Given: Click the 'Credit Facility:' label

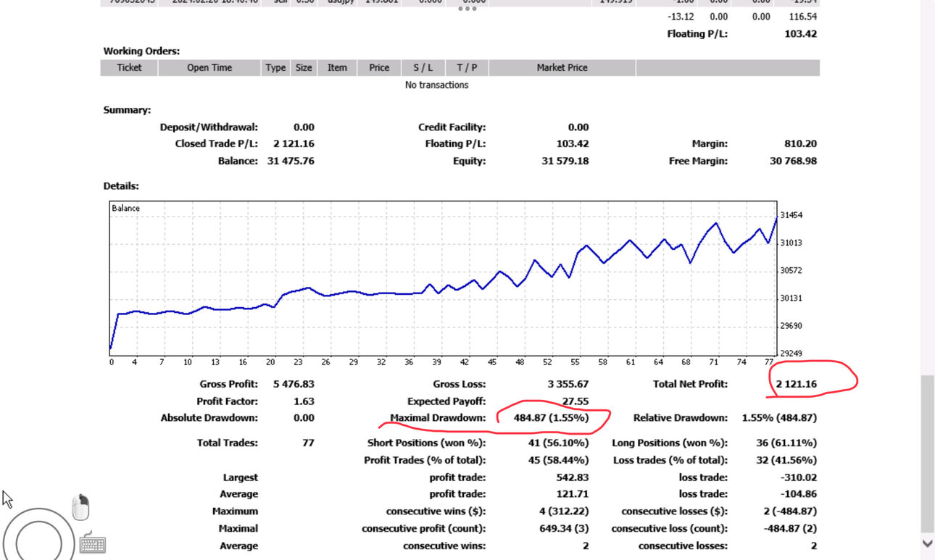Looking at the screenshot, I should pyautogui.click(x=452, y=127).
